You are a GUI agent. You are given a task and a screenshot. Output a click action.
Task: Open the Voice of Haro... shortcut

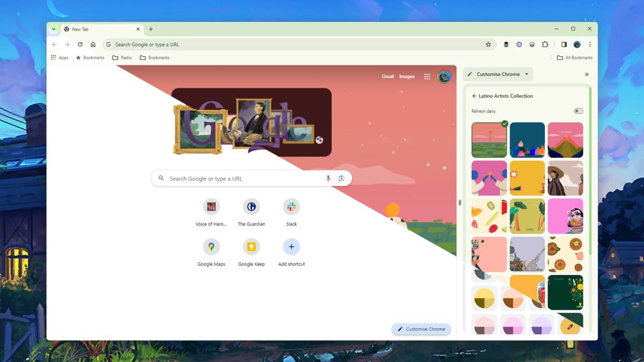click(x=211, y=212)
